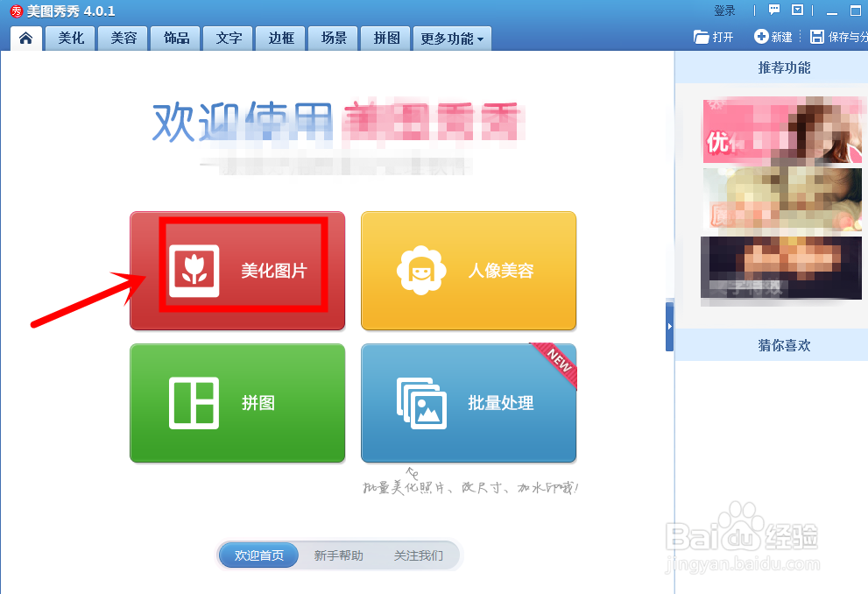Select the 文字 tab
Screen dimensions: 868x594
coord(228,39)
